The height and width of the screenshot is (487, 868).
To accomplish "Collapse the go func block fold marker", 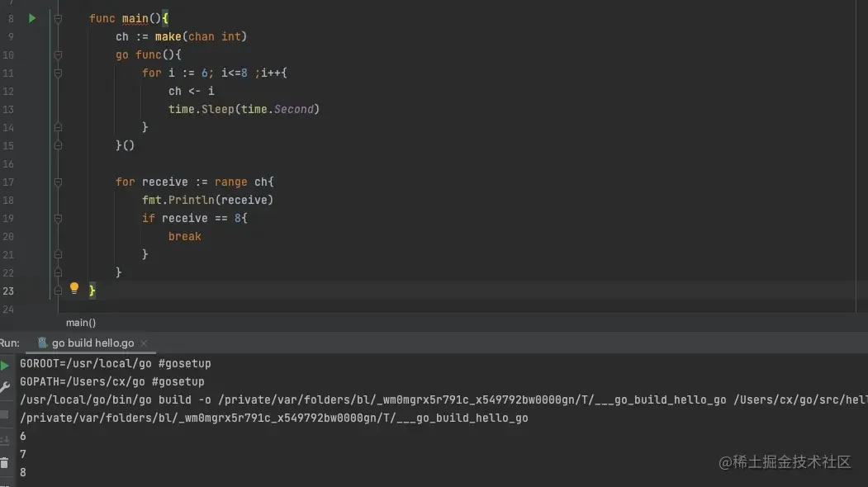I will (x=58, y=54).
